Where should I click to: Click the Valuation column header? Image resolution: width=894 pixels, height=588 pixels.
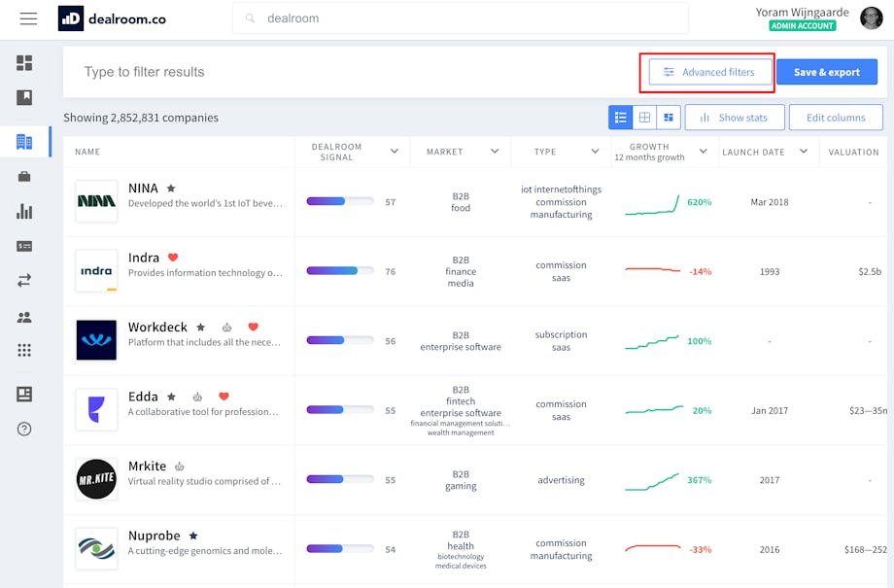coord(853,153)
